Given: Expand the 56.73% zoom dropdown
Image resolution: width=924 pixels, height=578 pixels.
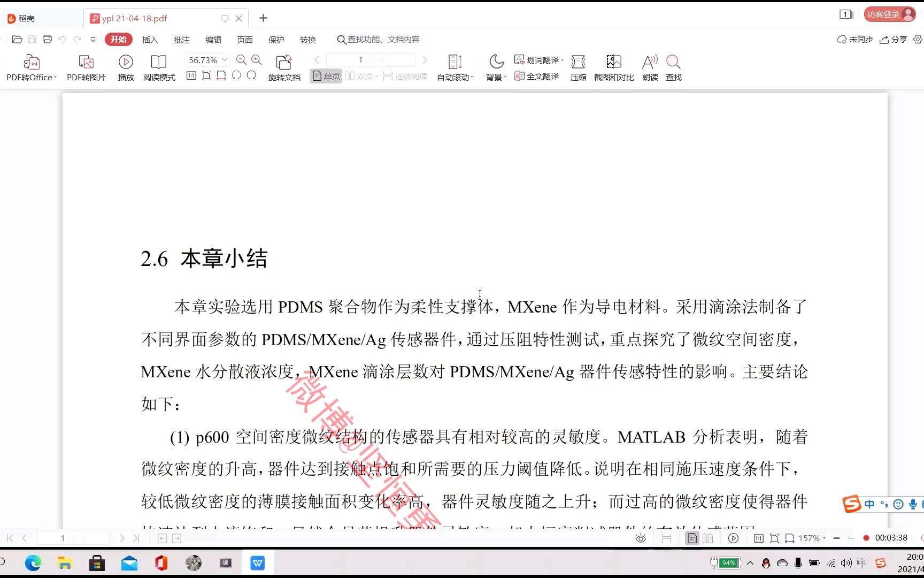Looking at the screenshot, I should point(225,60).
